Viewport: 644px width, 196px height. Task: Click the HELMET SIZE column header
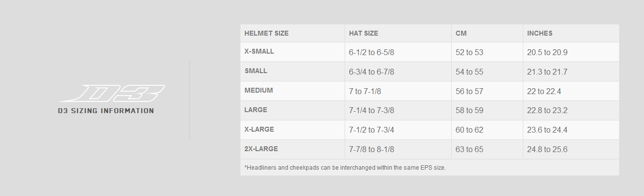pos(266,34)
